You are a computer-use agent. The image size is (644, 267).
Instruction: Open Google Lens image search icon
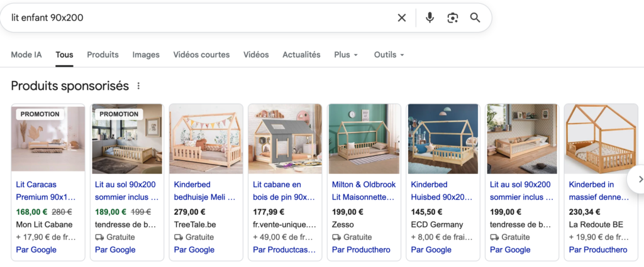tap(452, 18)
